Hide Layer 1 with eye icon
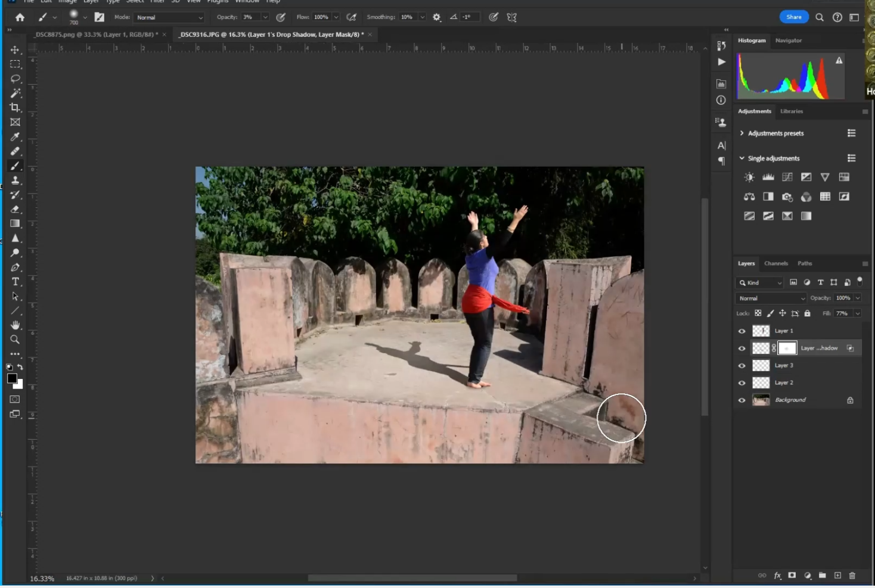The height and width of the screenshot is (588, 875). coord(742,331)
